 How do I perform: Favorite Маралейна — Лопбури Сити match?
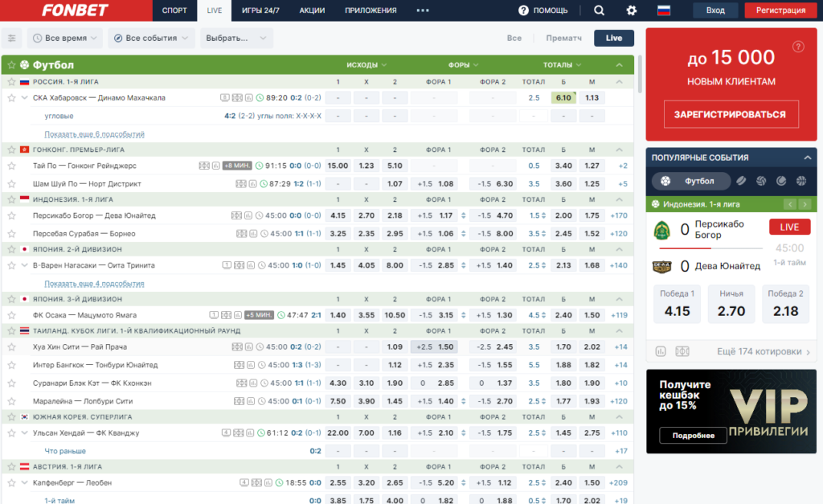click(11, 401)
